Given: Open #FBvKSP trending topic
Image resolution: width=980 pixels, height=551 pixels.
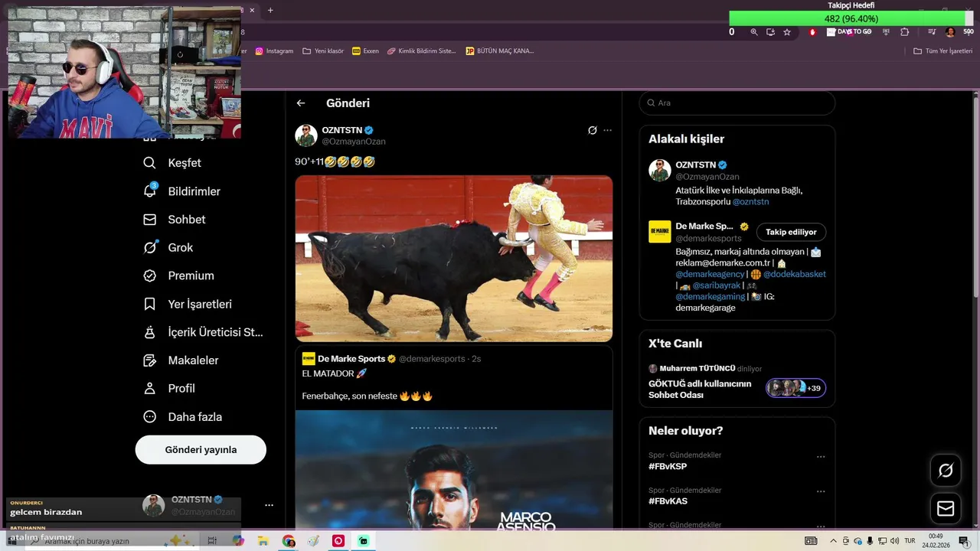Looking at the screenshot, I should click(668, 467).
